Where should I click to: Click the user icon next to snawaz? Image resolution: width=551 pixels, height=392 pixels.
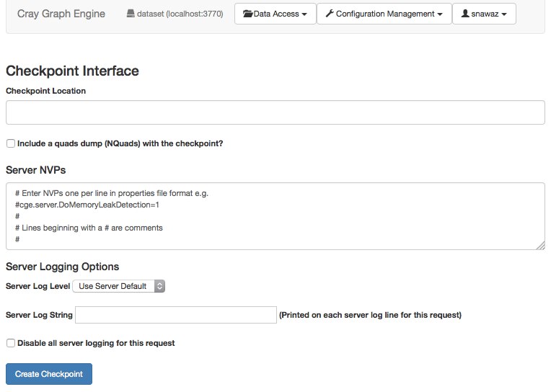pos(465,14)
